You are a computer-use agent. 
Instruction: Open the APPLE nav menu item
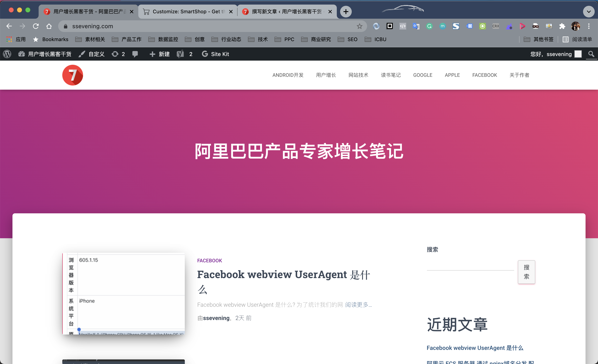pyautogui.click(x=452, y=75)
